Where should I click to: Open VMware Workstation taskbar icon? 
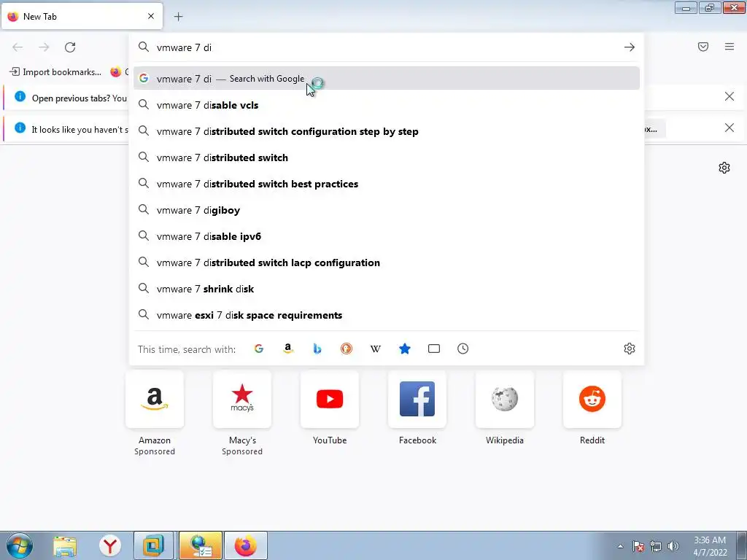153,545
